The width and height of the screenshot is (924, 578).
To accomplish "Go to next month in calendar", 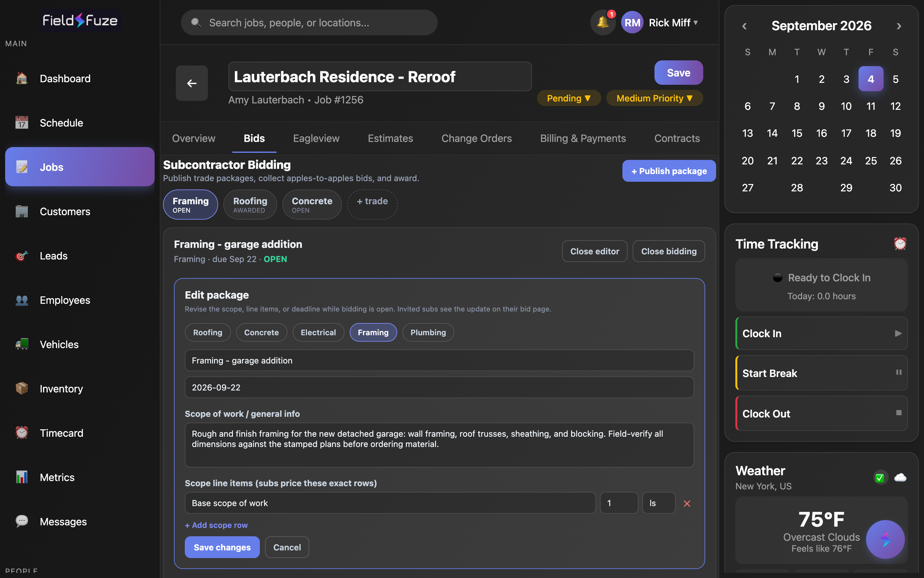I will (899, 26).
